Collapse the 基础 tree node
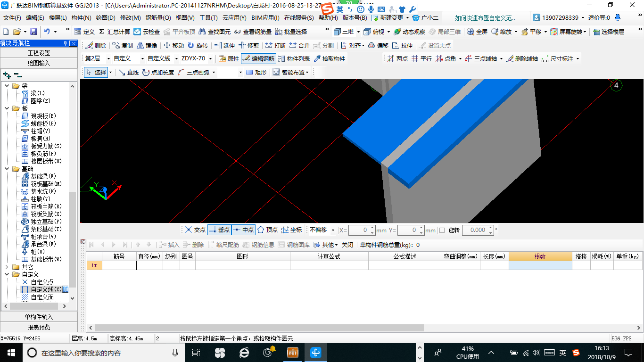The height and width of the screenshot is (362, 644). point(7,169)
